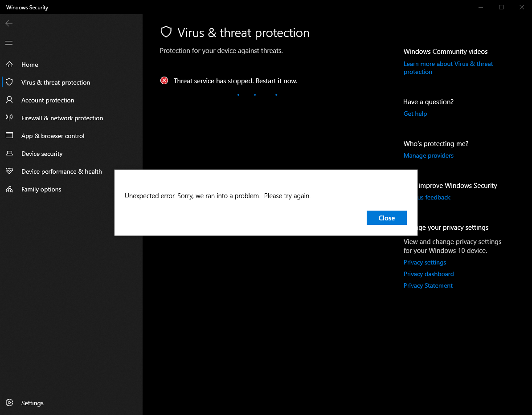Image resolution: width=532 pixels, height=415 pixels.
Task: Click the Device security laptop icon
Action: pyautogui.click(x=9, y=153)
